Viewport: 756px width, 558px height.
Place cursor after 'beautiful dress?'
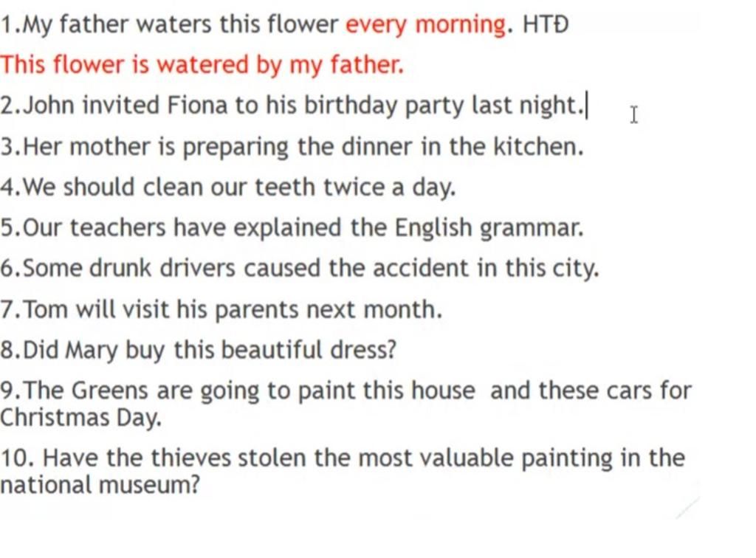pos(397,350)
